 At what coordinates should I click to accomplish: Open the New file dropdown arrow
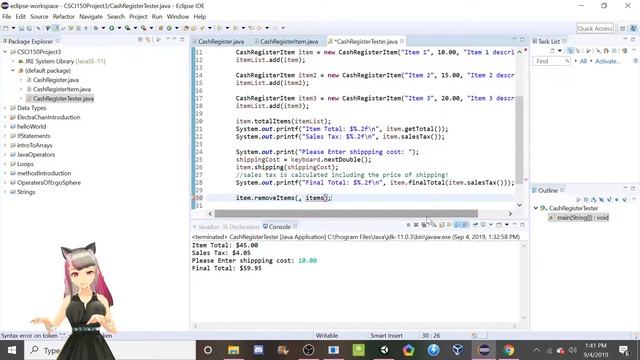(x=13, y=28)
